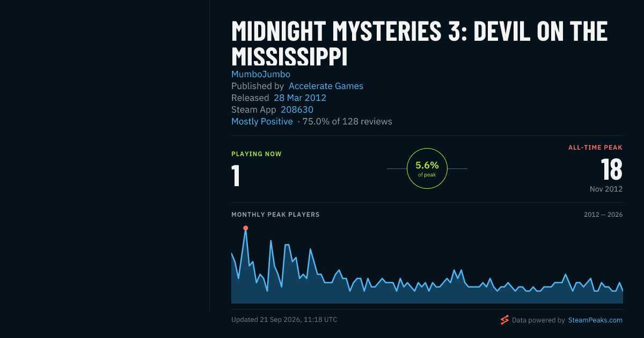Follow the Accelerate Games publisher link

point(326,86)
